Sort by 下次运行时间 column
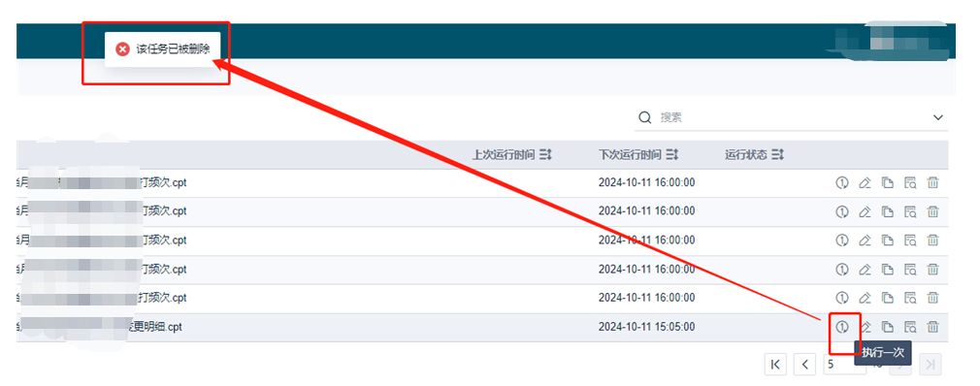980x386 pixels. click(672, 154)
